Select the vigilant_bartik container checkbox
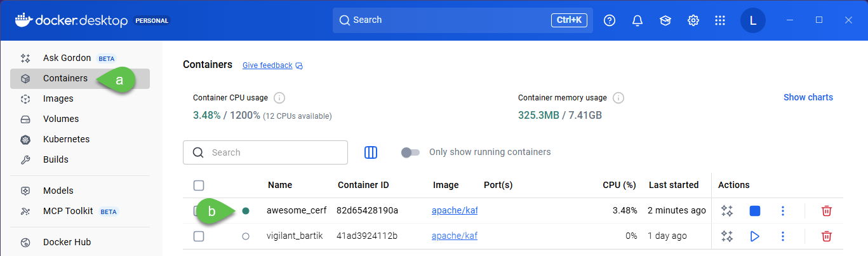Screen dimensions: 868x256 coord(199,236)
